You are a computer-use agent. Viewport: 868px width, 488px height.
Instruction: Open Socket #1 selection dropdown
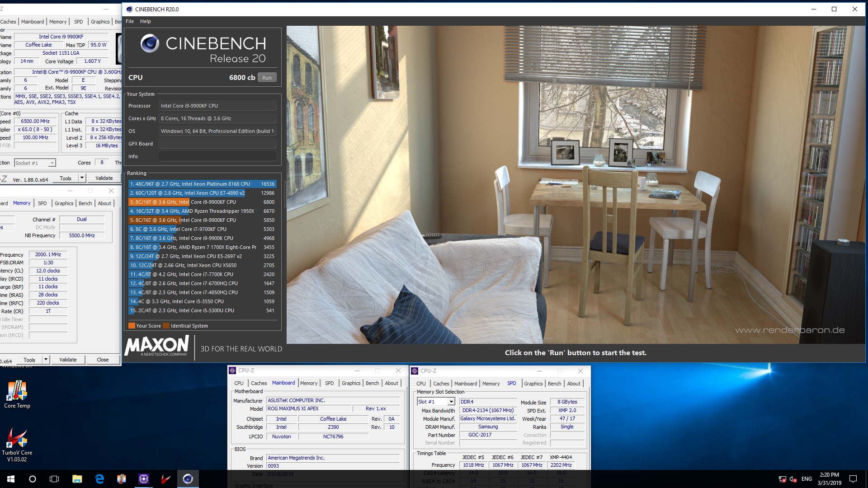pos(35,163)
